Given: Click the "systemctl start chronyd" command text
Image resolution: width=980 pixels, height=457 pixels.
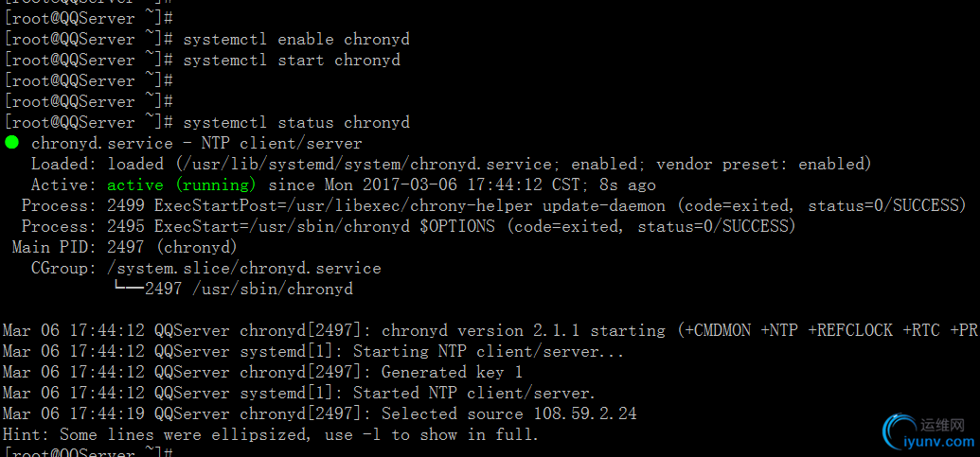Looking at the screenshot, I should click(x=291, y=61).
